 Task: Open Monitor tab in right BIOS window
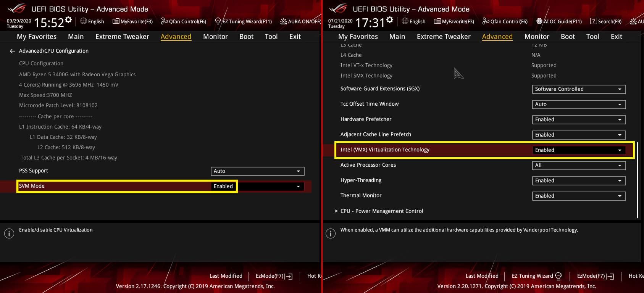pyautogui.click(x=537, y=37)
